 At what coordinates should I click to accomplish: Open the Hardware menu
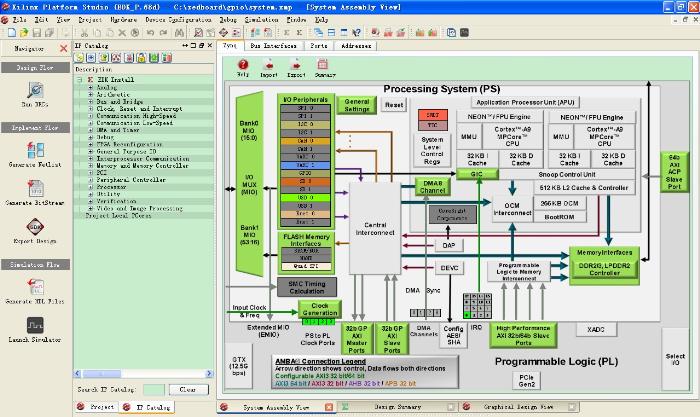click(123, 19)
